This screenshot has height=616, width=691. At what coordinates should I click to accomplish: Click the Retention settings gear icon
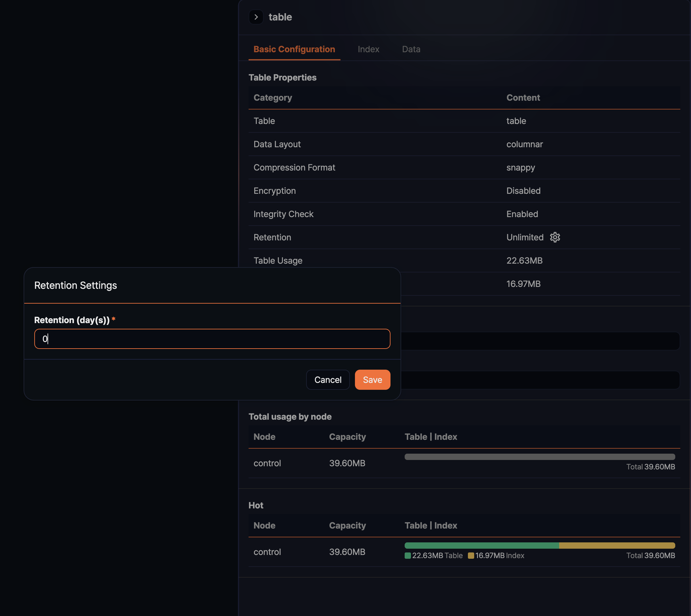[554, 237]
